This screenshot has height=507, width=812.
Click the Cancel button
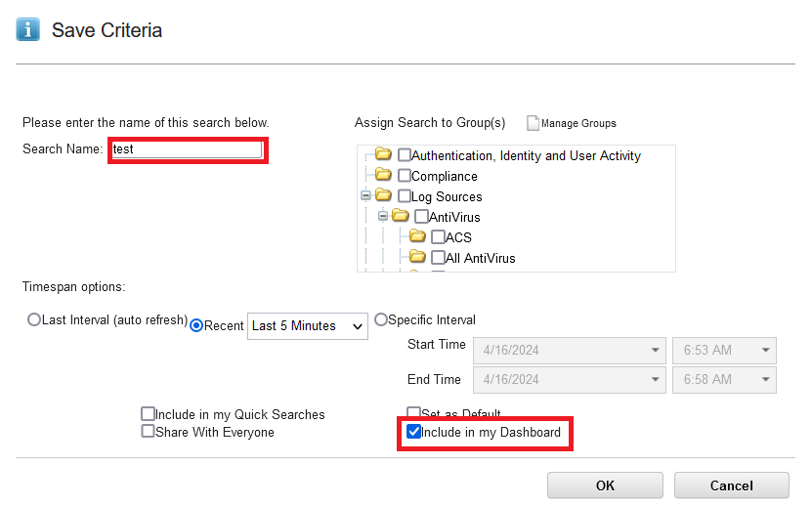click(x=731, y=486)
